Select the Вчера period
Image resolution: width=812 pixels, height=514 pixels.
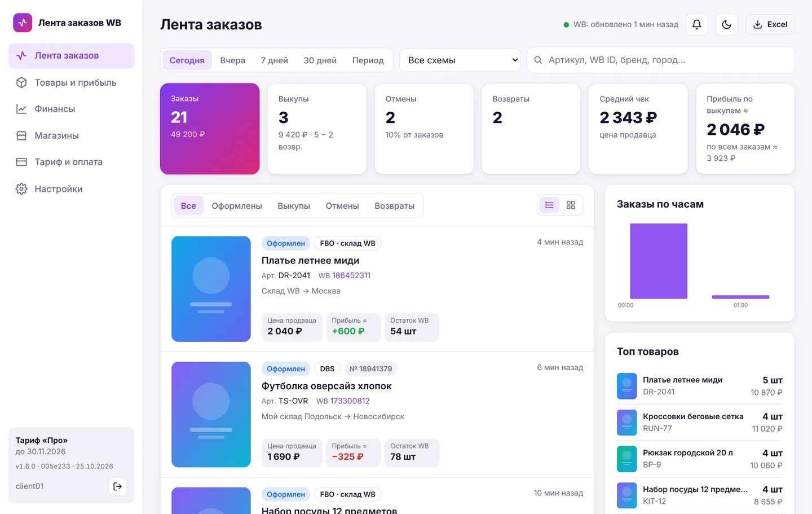point(232,60)
